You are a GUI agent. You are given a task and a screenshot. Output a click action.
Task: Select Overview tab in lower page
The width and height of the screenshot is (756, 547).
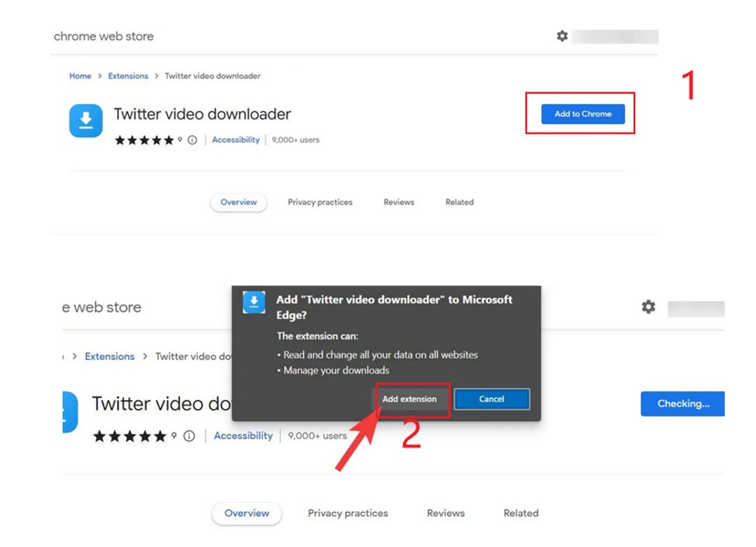point(247,513)
